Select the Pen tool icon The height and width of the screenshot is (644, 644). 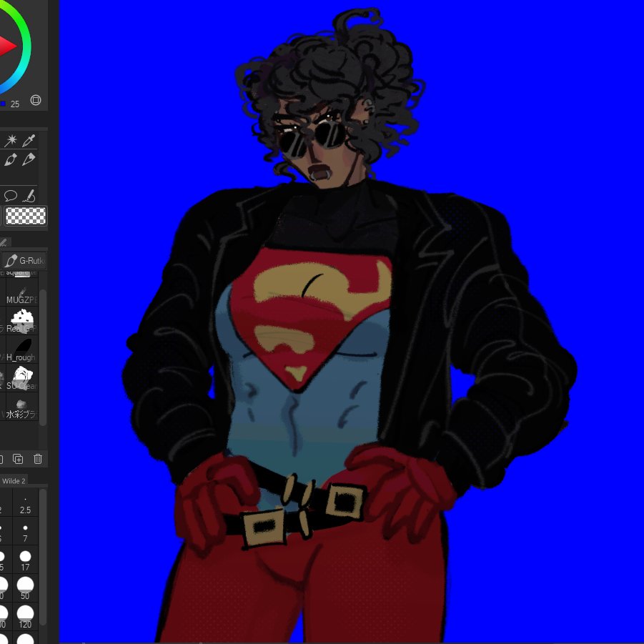11,159
